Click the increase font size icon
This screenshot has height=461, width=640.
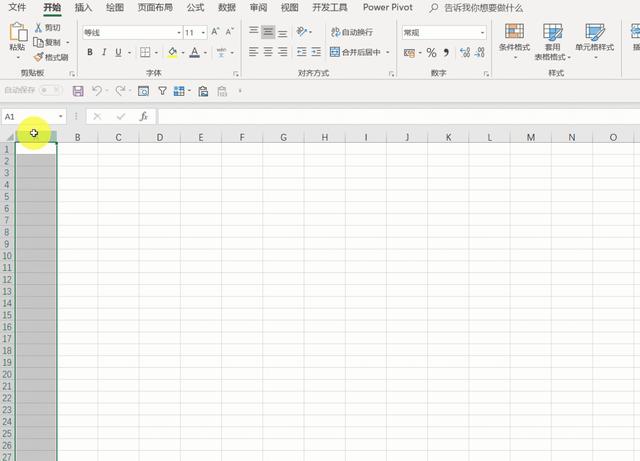click(x=215, y=33)
